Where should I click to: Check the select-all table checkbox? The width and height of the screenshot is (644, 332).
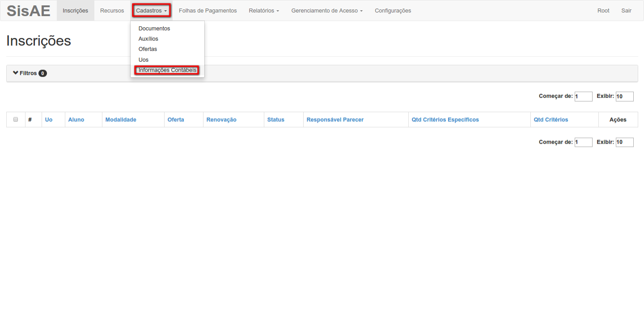(16, 119)
